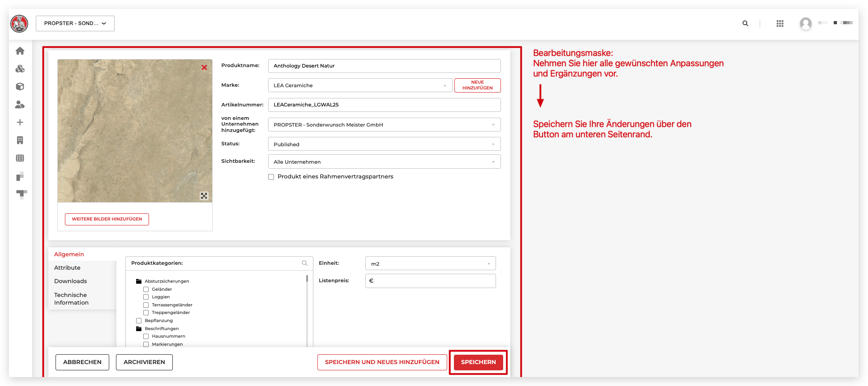Open the Sichtbarkeit dropdown
Image resolution: width=868 pixels, height=386 pixels.
tap(384, 161)
